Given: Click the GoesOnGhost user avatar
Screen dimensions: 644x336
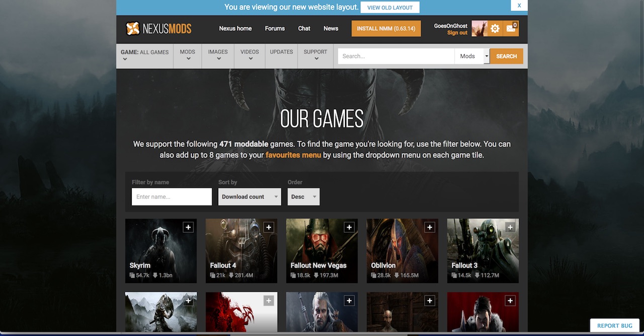Looking at the screenshot, I should 479,29.
